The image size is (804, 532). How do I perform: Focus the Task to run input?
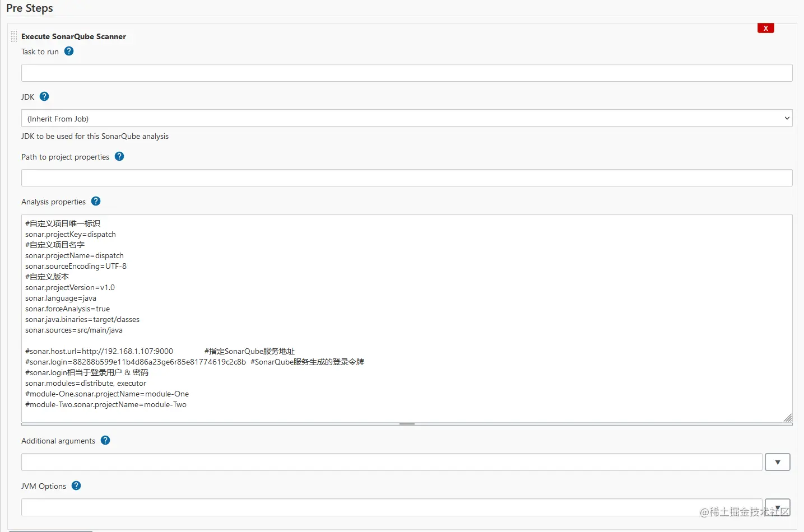(x=407, y=73)
